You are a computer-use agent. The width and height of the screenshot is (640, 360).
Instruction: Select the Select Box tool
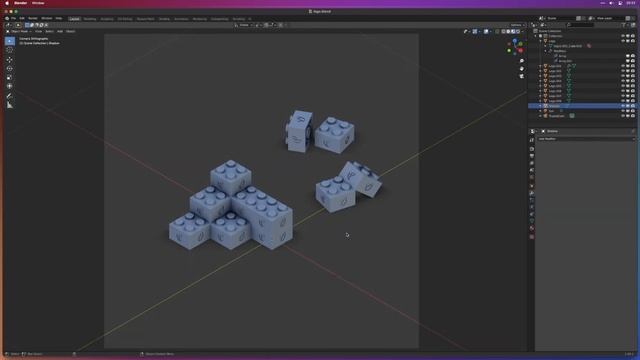click(10, 41)
